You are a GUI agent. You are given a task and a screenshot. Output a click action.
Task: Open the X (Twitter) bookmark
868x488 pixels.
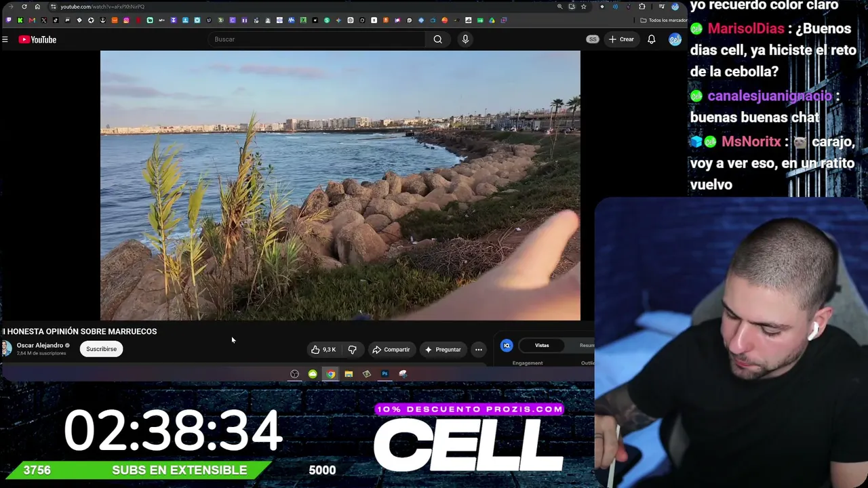coord(43,20)
